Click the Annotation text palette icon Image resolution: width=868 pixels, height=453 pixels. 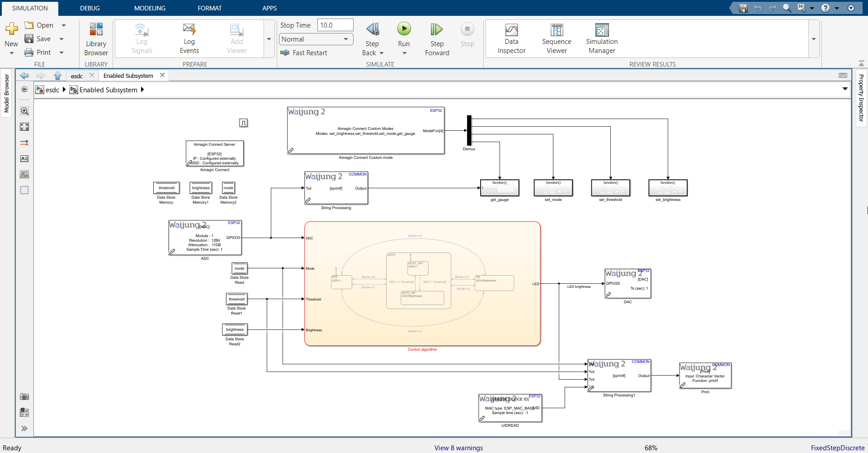(24, 158)
